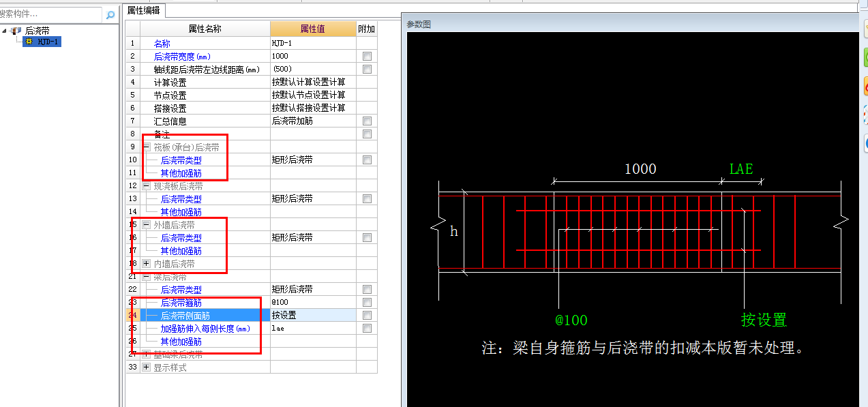Viewport: 868px width, 407px height.
Task: Toggle 附加 checkbox for 后浇带宽度 row
Action: click(x=367, y=56)
